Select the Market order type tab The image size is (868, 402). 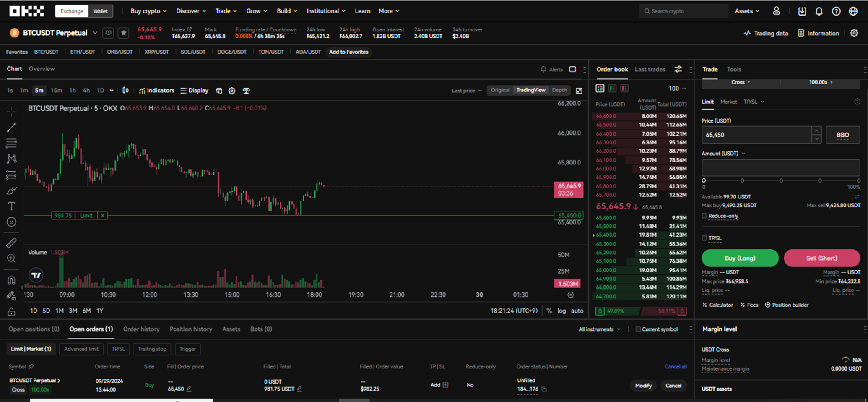[x=728, y=102]
